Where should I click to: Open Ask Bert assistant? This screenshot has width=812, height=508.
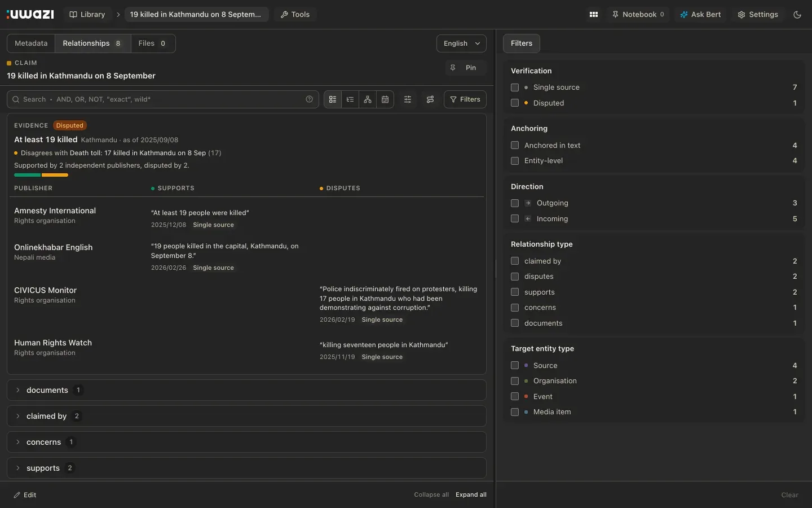(x=700, y=15)
